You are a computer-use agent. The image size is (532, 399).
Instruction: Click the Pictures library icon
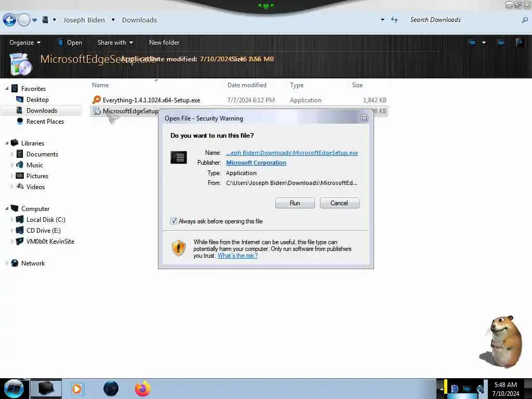[x=20, y=176]
